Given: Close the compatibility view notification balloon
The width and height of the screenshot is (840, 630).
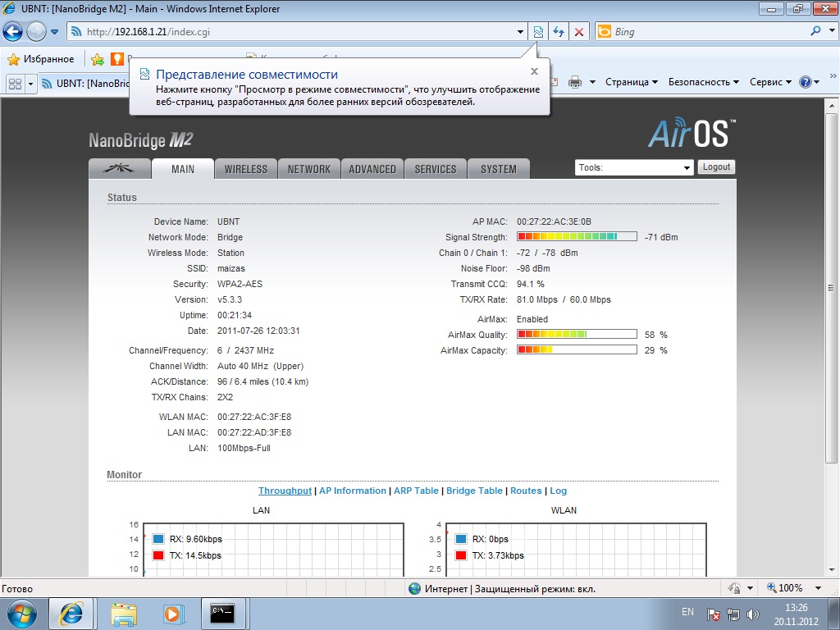Looking at the screenshot, I should click(x=534, y=71).
